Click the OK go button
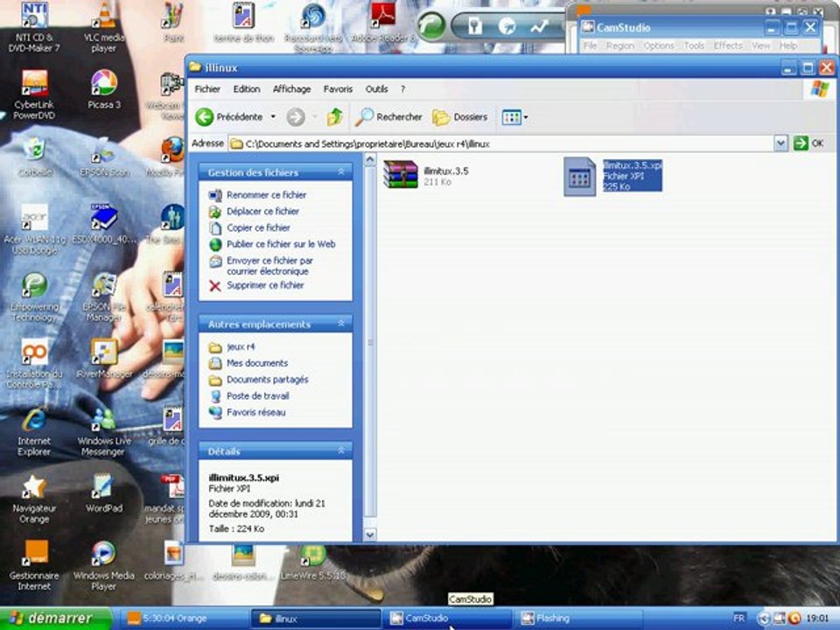Image resolution: width=840 pixels, height=630 pixels. pyautogui.click(x=808, y=143)
